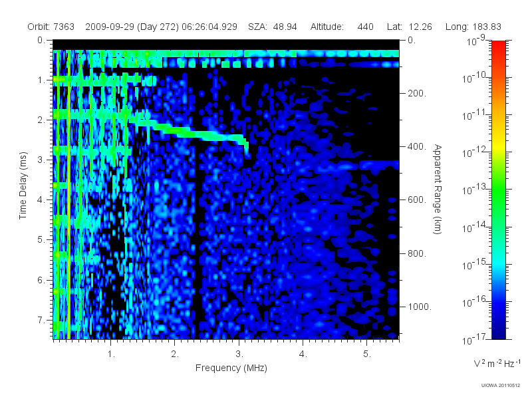Click the '200.' apparent range tick label
The image size is (532, 399).
(417, 93)
